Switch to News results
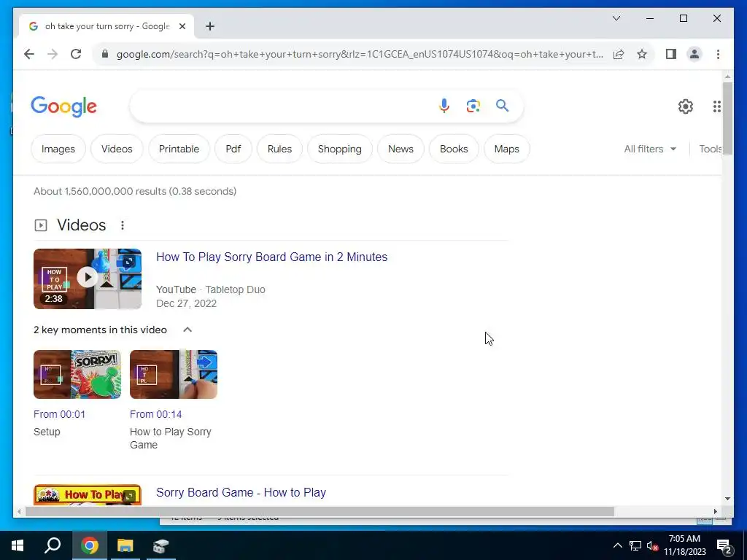Viewport: 747px width, 560px height. point(400,149)
